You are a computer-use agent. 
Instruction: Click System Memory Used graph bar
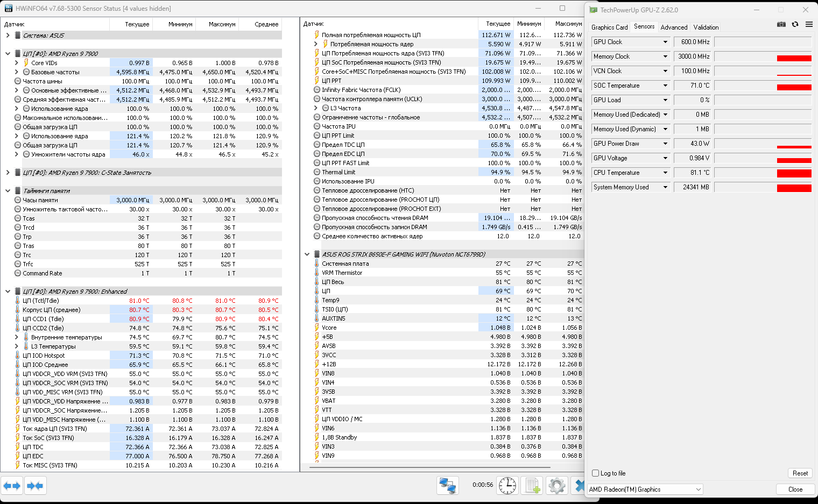coord(794,188)
